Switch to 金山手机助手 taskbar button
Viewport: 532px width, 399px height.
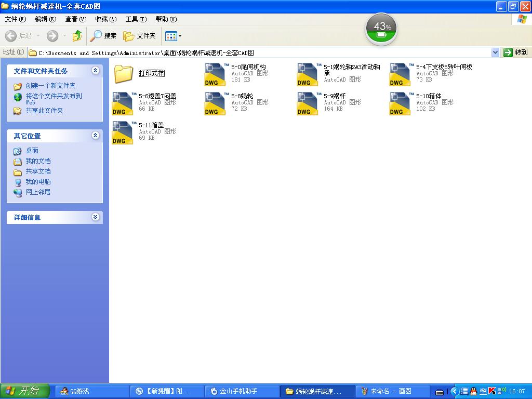click(x=242, y=391)
